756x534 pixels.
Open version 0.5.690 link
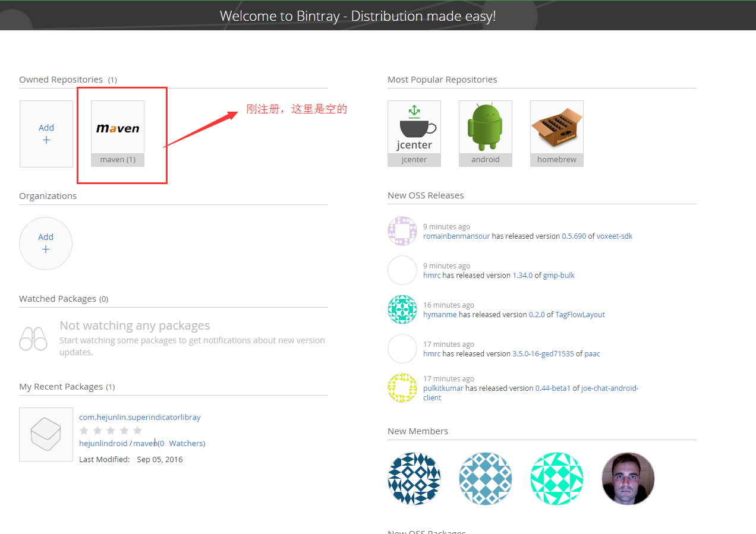pos(574,236)
